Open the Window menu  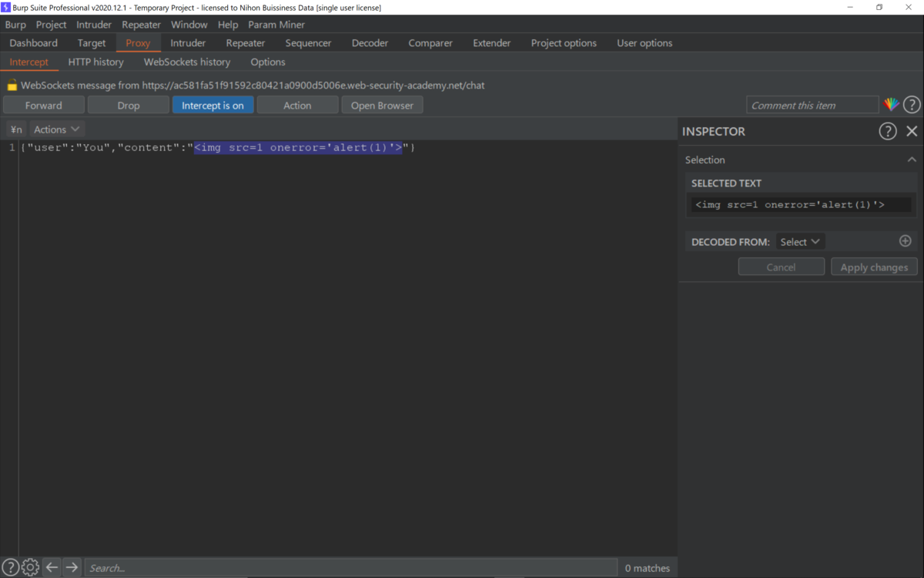coord(189,25)
